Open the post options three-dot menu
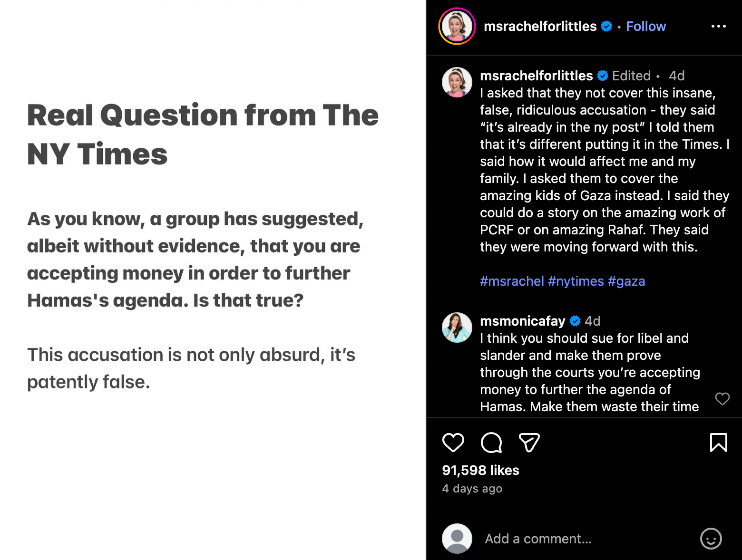The image size is (742, 560). [718, 26]
